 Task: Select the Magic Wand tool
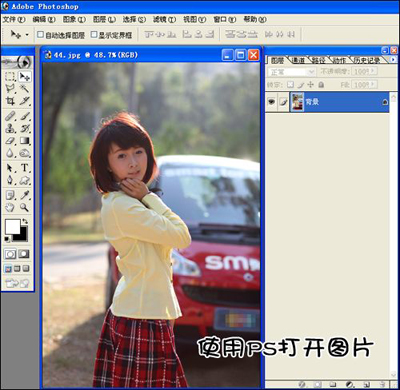(x=24, y=88)
